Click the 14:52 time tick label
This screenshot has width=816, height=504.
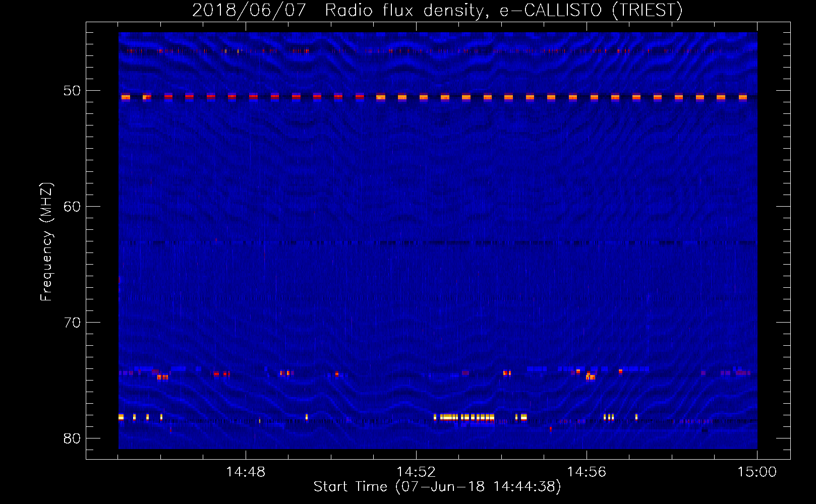[x=416, y=472]
